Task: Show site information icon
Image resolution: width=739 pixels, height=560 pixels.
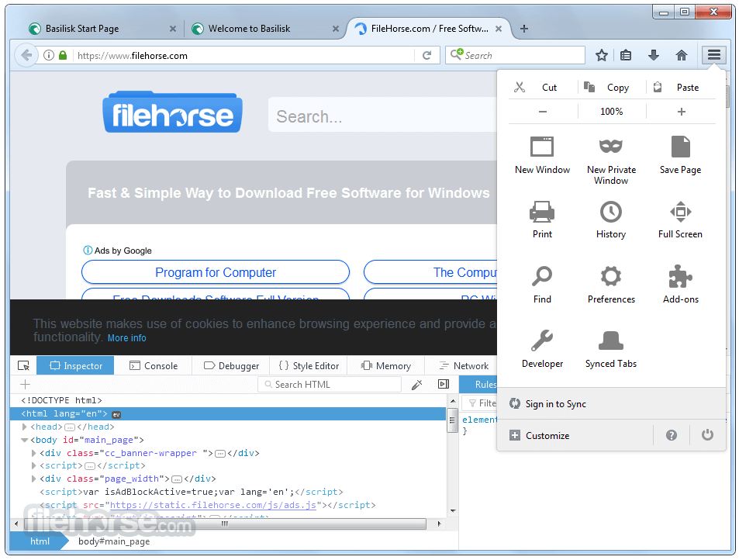Action: click(x=49, y=55)
